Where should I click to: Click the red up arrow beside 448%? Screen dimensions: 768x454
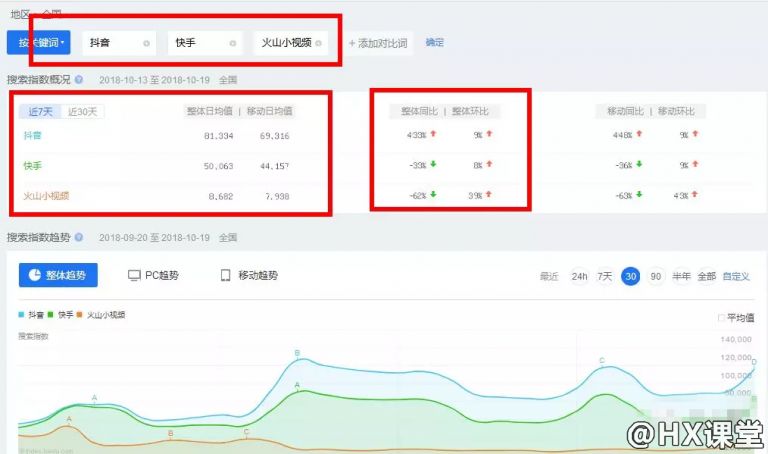[x=639, y=133]
